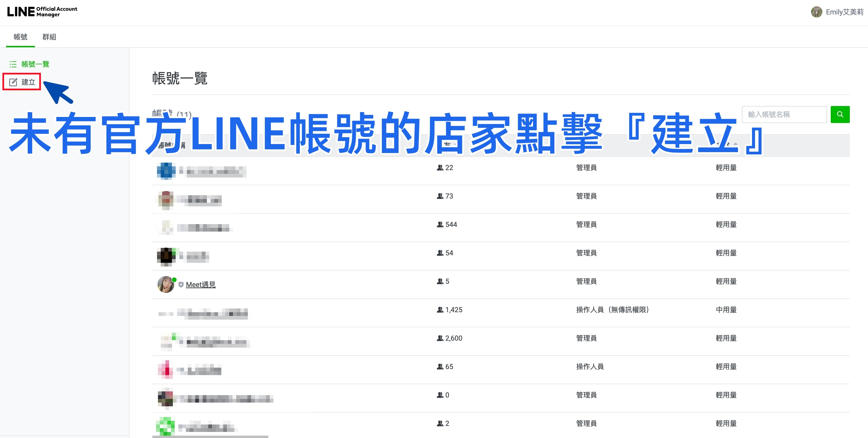Open the Meet遇見 account link
868x438 pixels.
coord(201,284)
